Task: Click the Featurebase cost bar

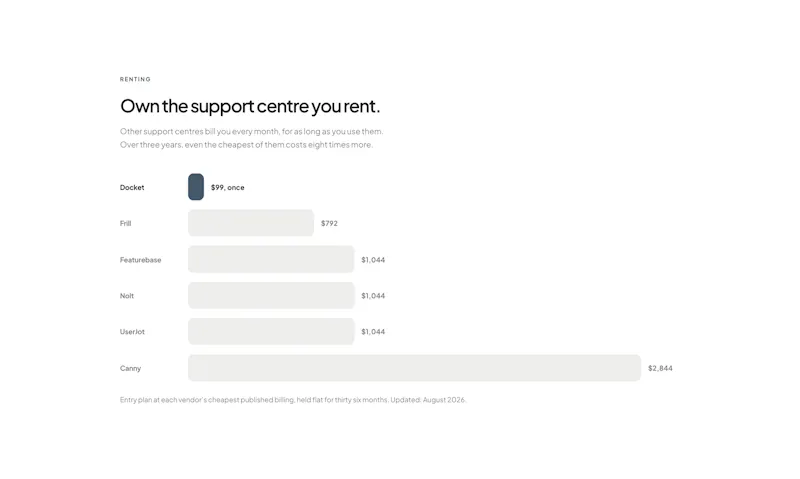Action: (x=271, y=259)
